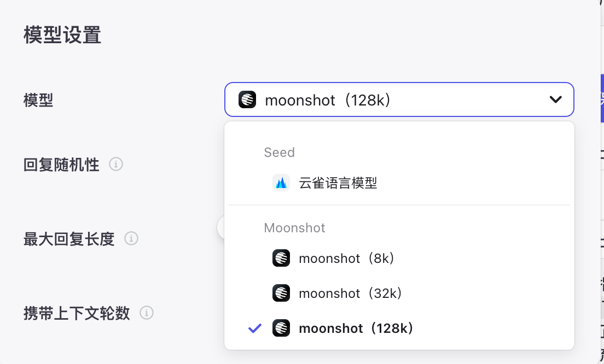Click the info icon next to 最大回复长度

[x=131, y=239]
